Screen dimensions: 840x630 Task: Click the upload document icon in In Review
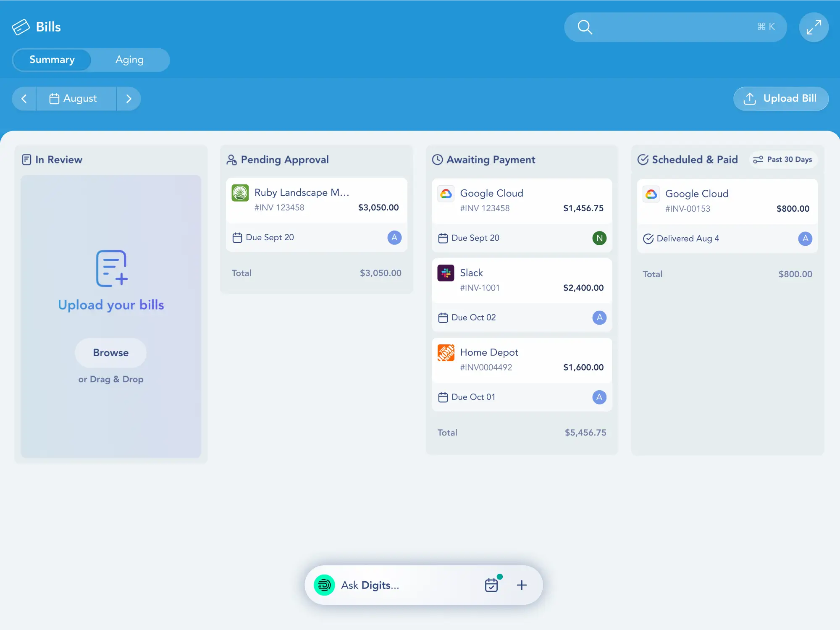tap(112, 269)
